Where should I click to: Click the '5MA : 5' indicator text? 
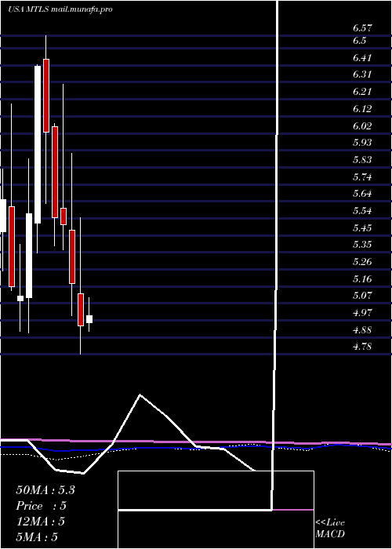click(x=37, y=536)
